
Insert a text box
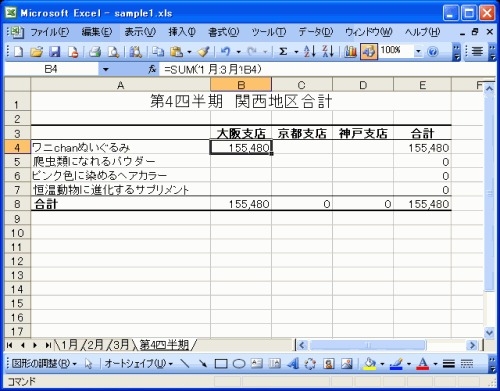pyautogui.click(x=257, y=363)
